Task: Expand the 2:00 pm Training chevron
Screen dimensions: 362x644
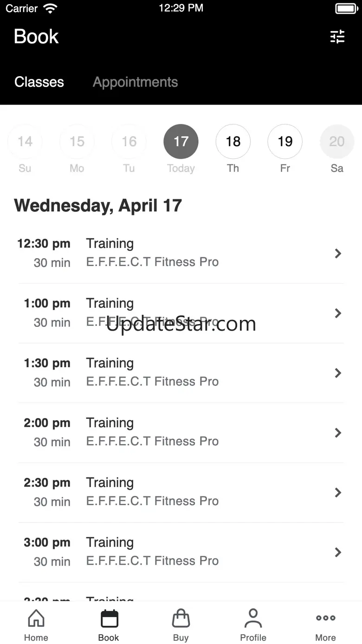Action: (338, 433)
